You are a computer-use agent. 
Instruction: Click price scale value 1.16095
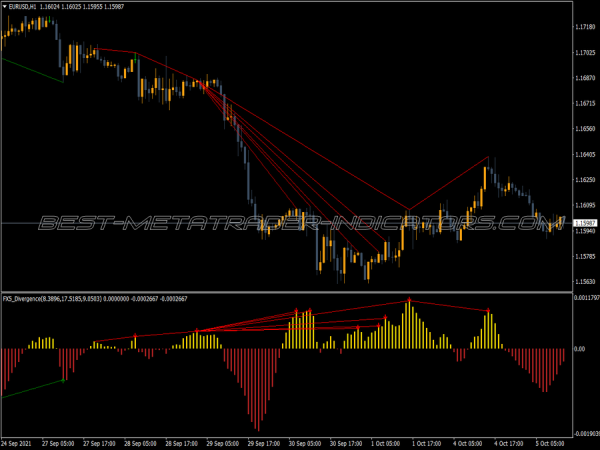(585, 205)
